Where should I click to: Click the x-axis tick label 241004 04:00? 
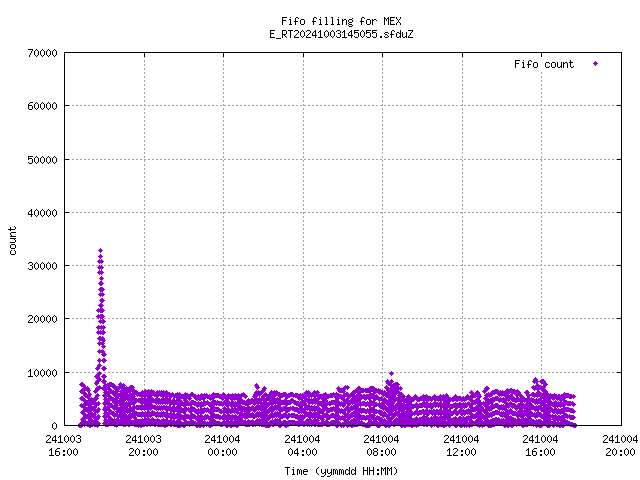(x=302, y=445)
